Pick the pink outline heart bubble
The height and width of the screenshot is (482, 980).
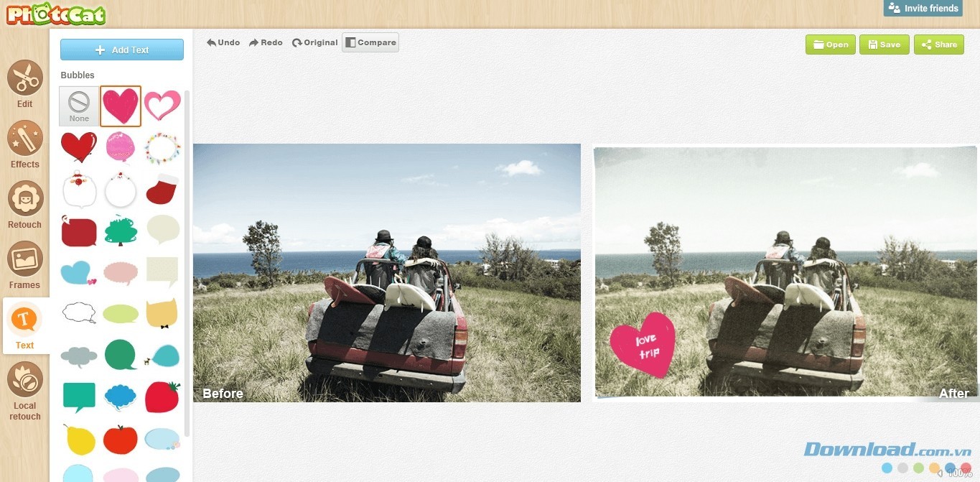tap(162, 106)
